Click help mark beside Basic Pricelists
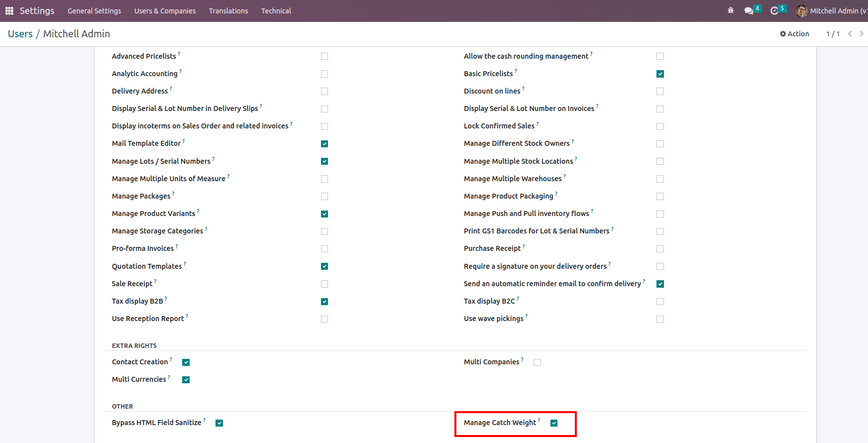Image resolution: width=868 pixels, height=443 pixels. click(516, 71)
